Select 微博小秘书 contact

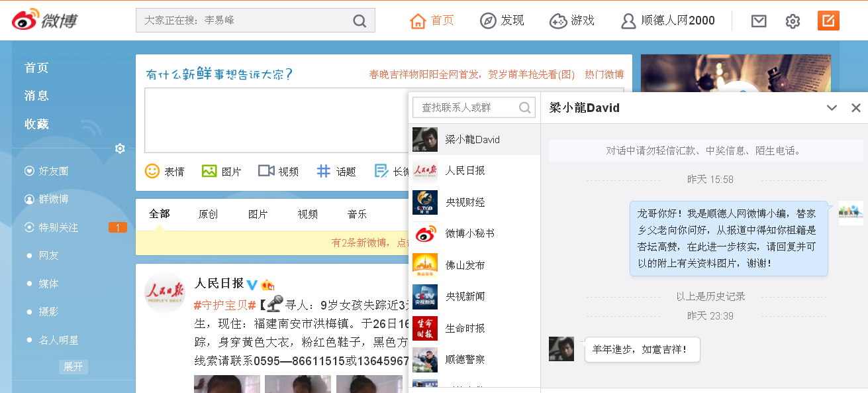click(475, 233)
